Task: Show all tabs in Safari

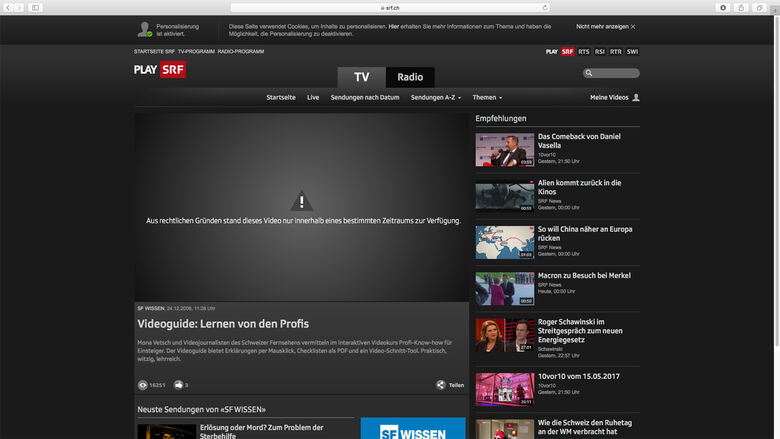Action: [759, 7]
